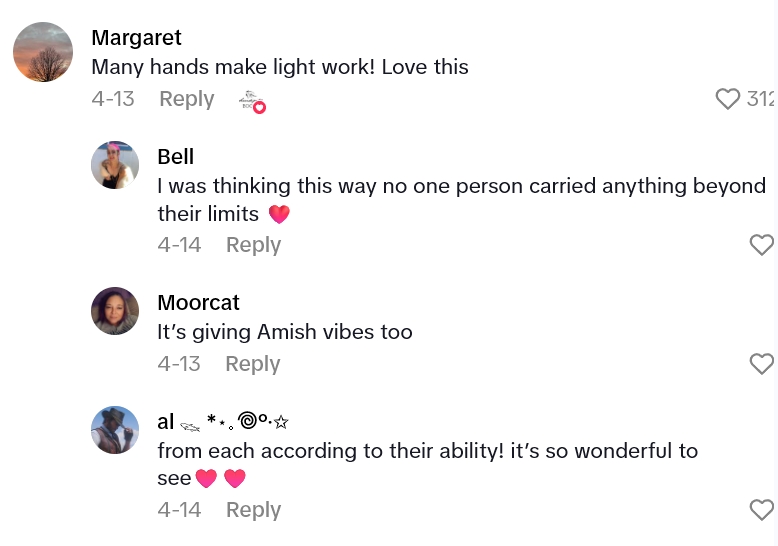Click al's profile avatar

(x=115, y=430)
